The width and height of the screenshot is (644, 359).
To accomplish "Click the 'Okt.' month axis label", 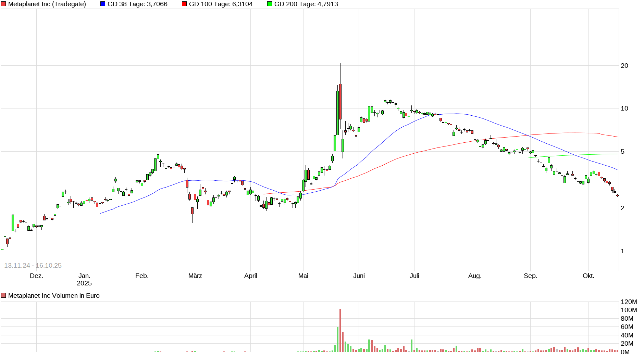I will pos(588,276).
